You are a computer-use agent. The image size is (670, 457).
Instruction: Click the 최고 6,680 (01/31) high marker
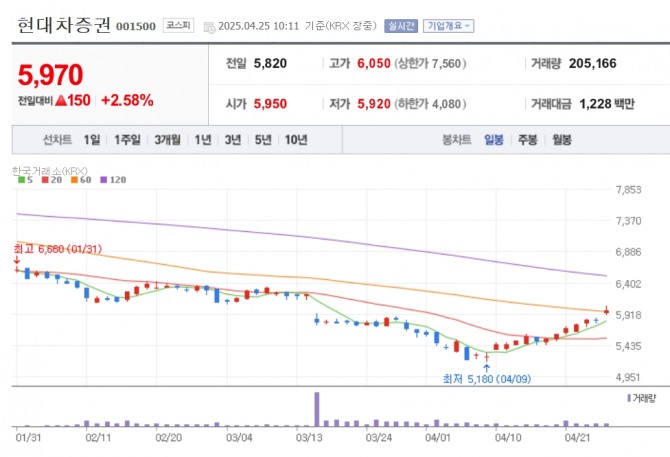click(x=58, y=249)
